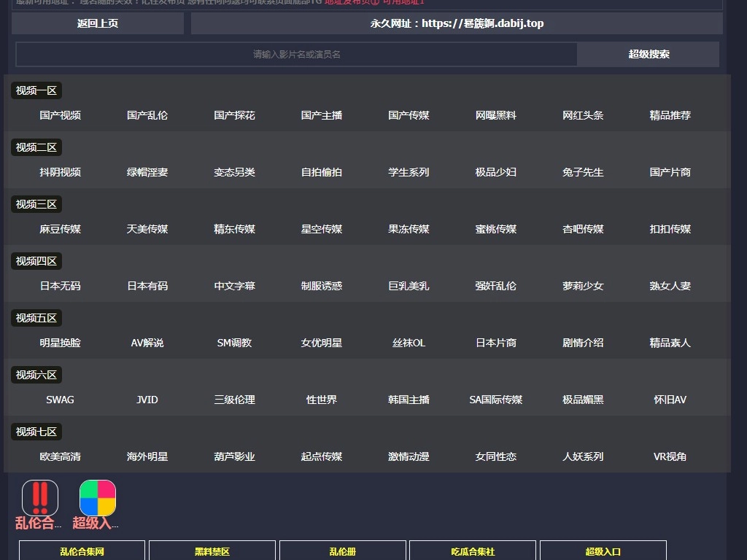747x560 pixels.
Task: Open the SWAG category link
Action: point(61,400)
